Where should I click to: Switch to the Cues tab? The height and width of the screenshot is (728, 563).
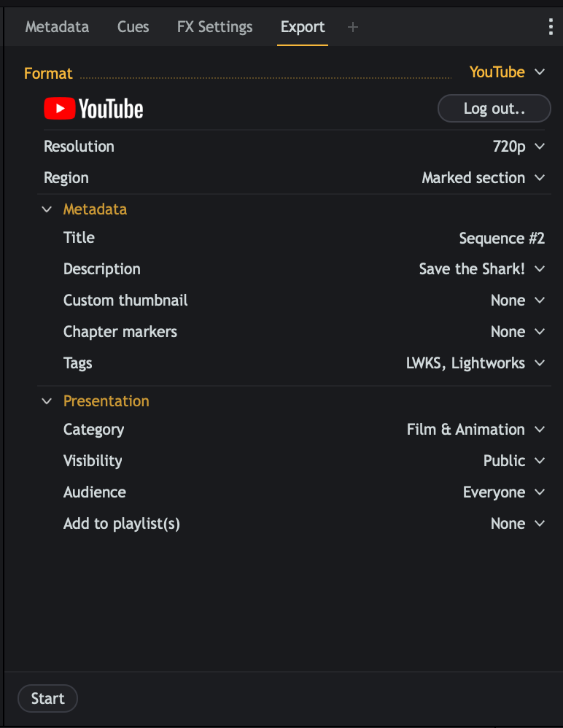coord(133,27)
